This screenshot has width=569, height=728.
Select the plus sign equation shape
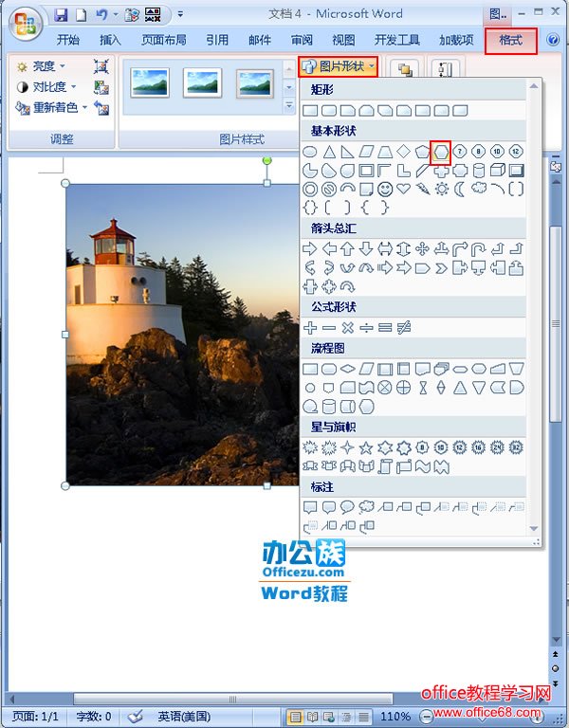point(310,328)
